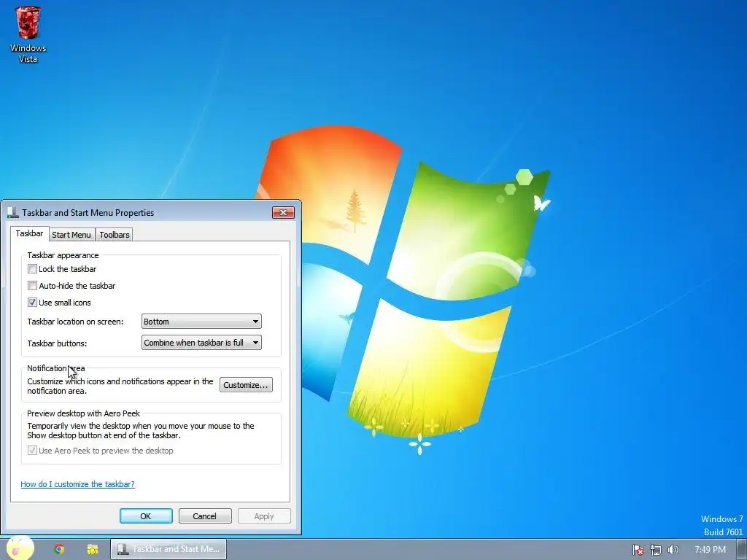The height and width of the screenshot is (560, 747).
Task: Click Use Aero Peek to preview checkbox
Action: pyautogui.click(x=32, y=451)
